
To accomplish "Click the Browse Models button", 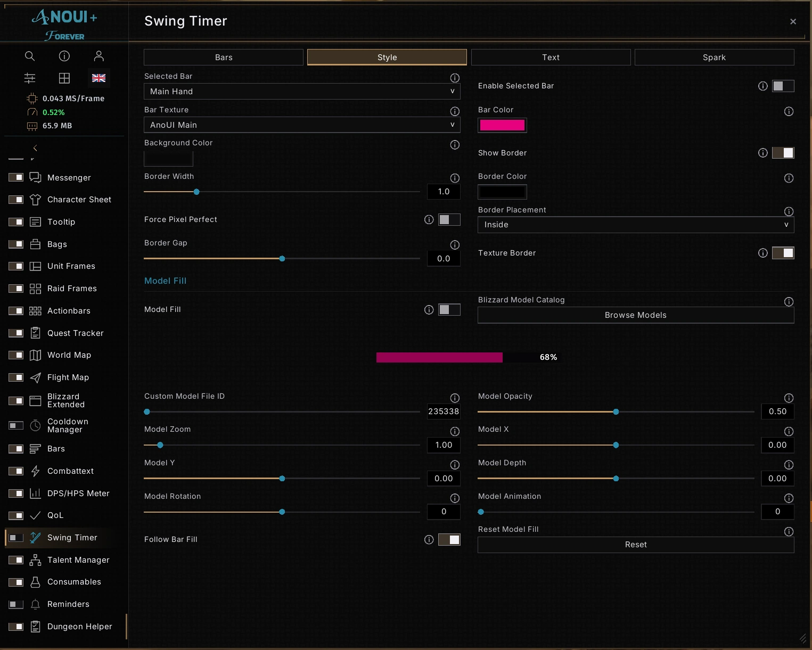I will click(x=636, y=315).
